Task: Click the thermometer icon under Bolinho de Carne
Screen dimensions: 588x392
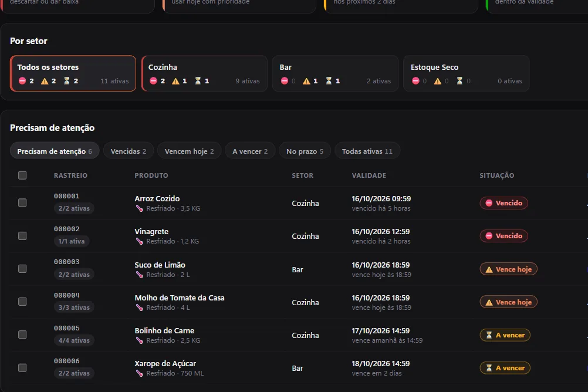Action: coord(140,340)
